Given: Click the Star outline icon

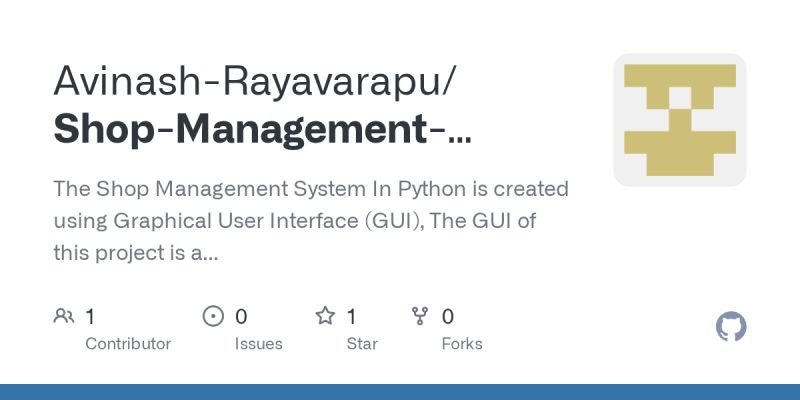Looking at the screenshot, I should pos(325,316).
